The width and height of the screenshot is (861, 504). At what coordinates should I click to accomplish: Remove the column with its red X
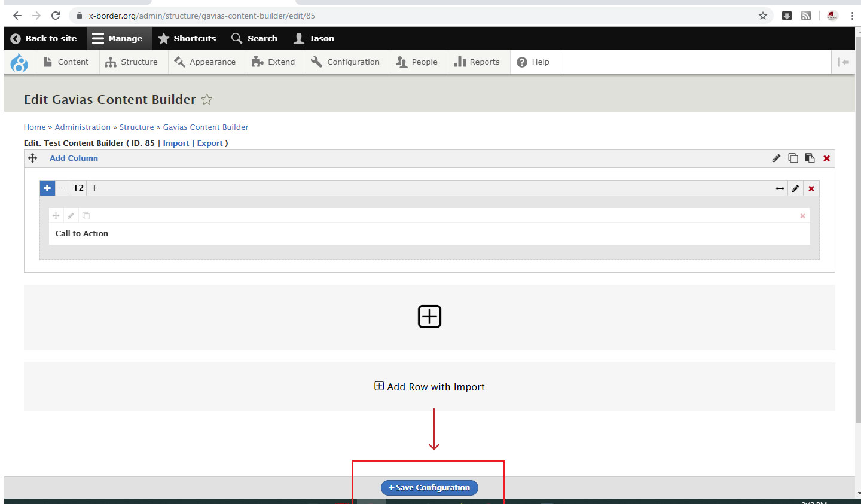[811, 188]
